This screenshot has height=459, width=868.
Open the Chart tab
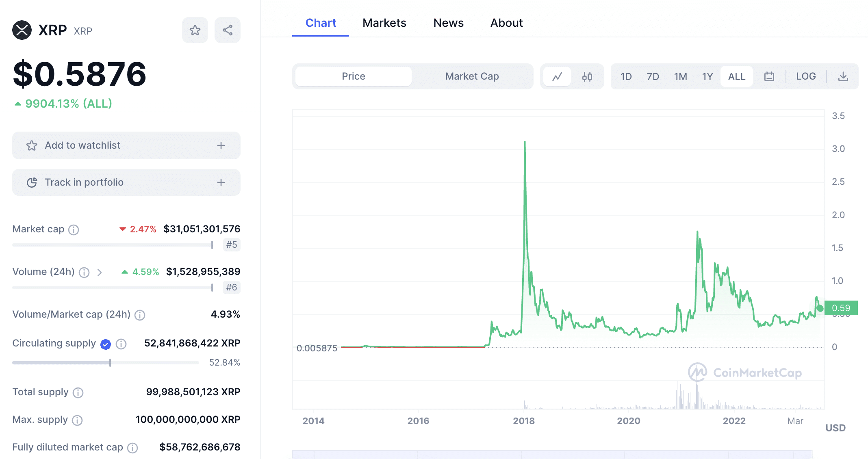(321, 23)
